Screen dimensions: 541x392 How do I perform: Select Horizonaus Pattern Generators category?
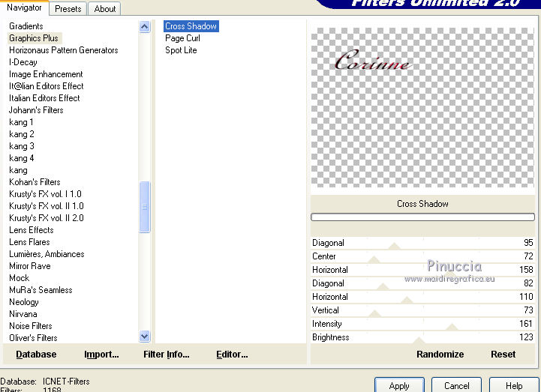64,50
